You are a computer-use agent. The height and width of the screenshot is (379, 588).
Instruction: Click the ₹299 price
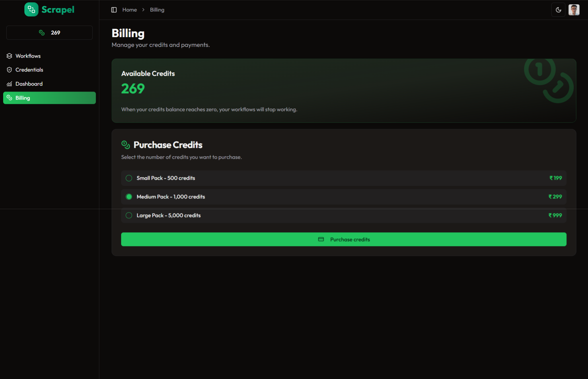(x=555, y=197)
